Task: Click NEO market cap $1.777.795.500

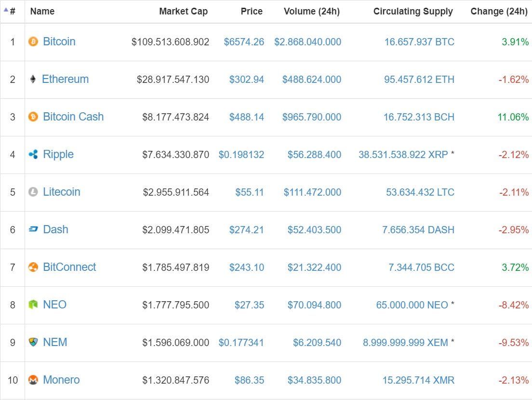Action: (176, 305)
